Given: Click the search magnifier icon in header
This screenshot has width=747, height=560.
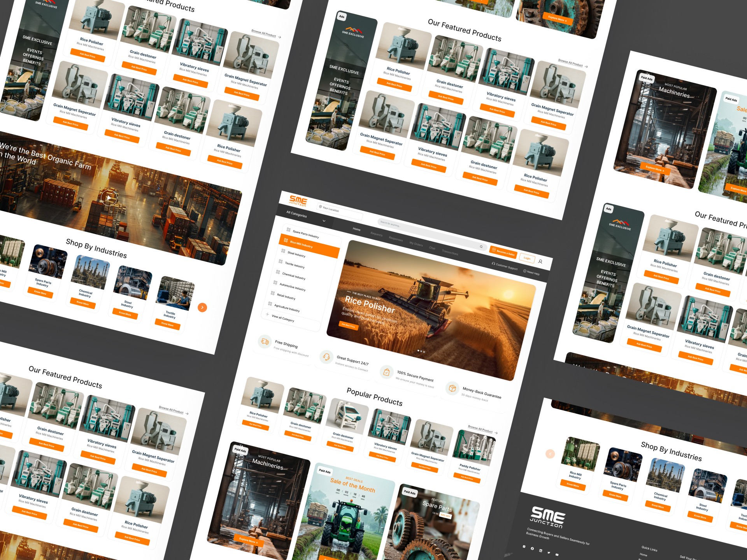Looking at the screenshot, I should (x=481, y=247).
